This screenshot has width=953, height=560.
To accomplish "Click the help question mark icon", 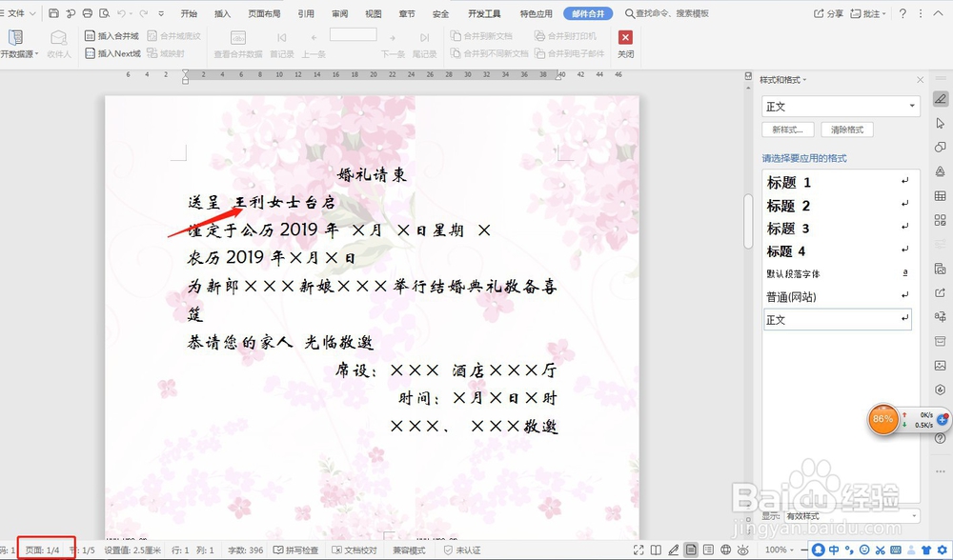I will point(902,13).
